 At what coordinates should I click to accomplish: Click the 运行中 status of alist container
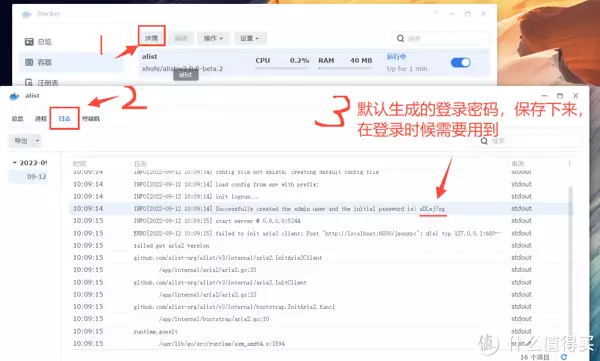[x=396, y=57]
